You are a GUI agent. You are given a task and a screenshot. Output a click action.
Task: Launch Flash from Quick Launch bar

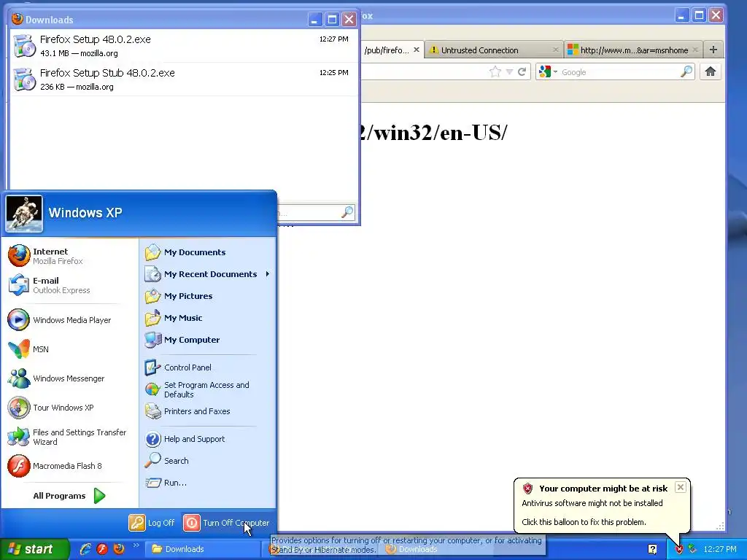pos(102,549)
